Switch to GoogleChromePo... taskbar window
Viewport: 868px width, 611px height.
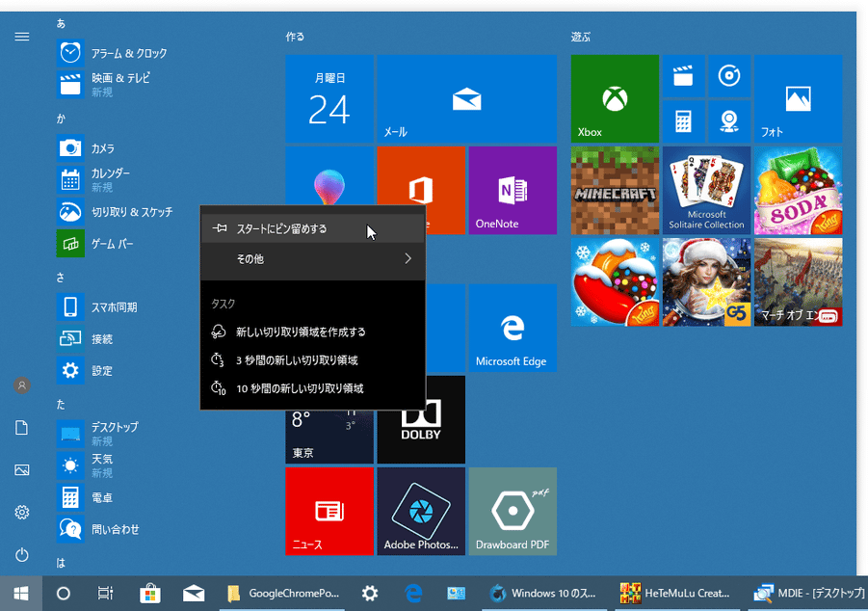pyautogui.click(x=283, y=594)
